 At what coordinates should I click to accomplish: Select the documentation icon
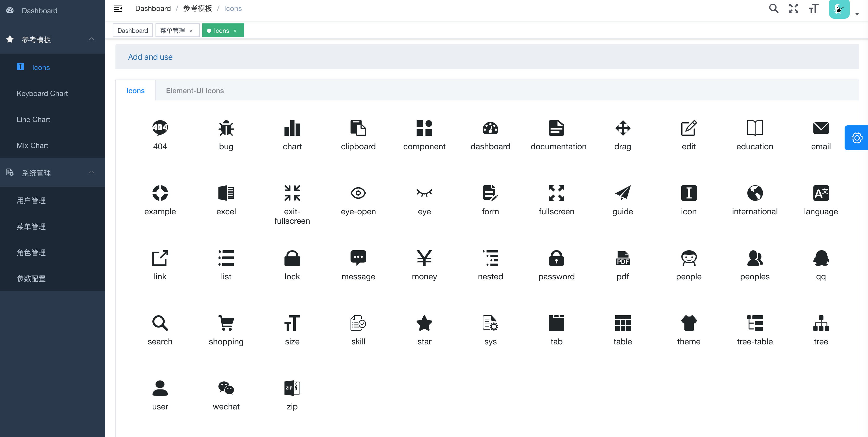556,128
